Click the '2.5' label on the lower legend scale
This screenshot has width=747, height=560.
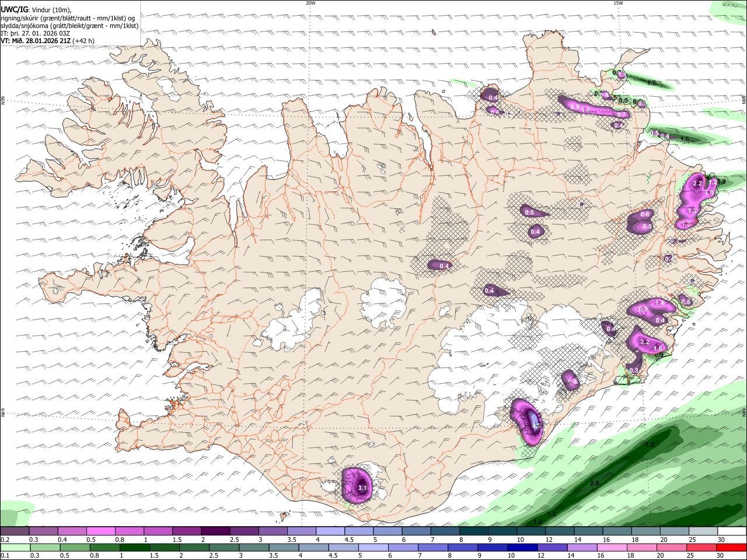click(214, 556)
